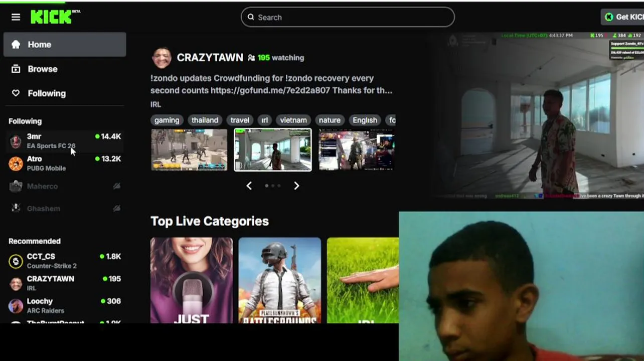
Task: Click Ghashem offline status icon
Action: (x=116, y=208)
